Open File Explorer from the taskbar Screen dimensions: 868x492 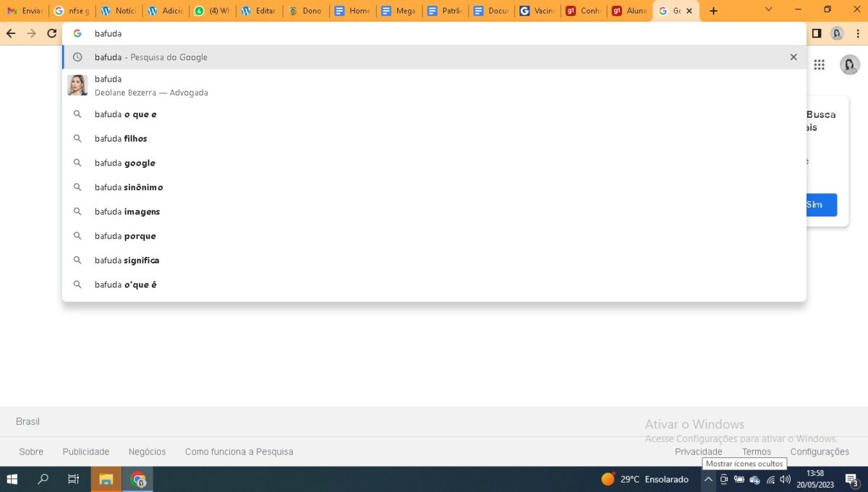(x=106, y=479)
